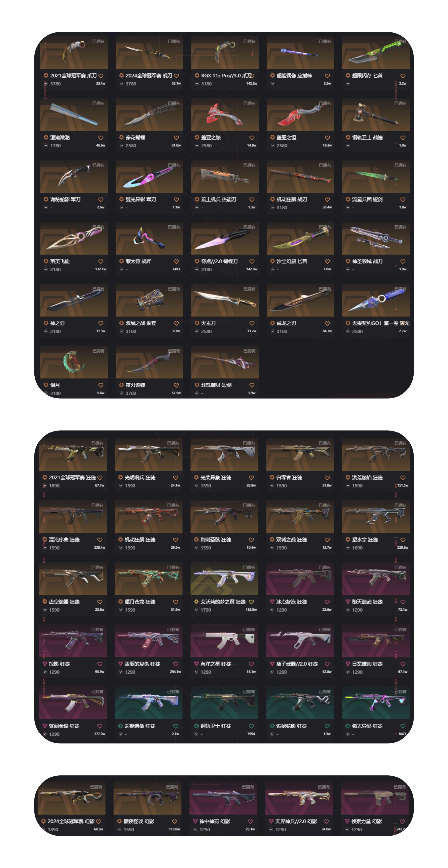Toggle favorite heart for 神中神罚 幻影

point(250,822)
